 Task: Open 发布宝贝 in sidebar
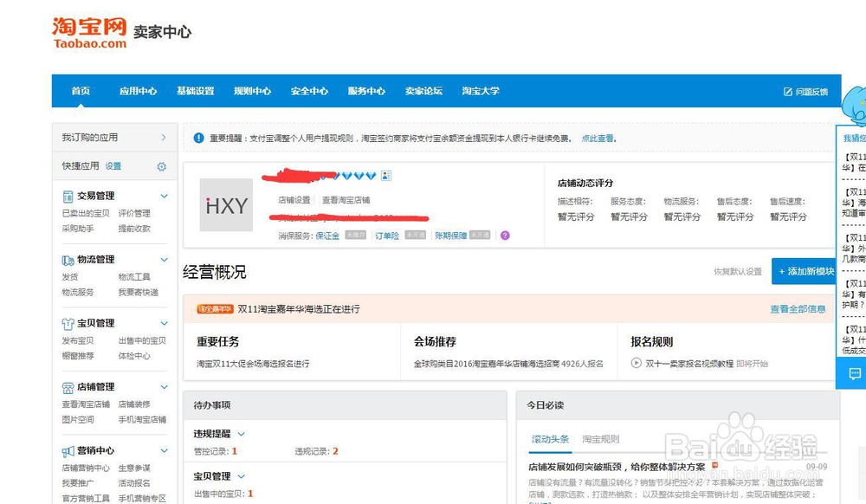[78, 340]
